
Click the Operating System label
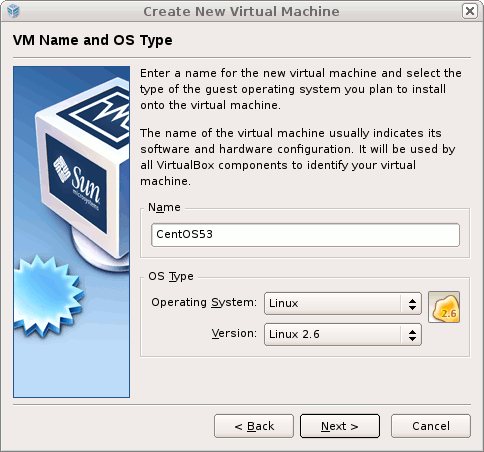point(204,302)
